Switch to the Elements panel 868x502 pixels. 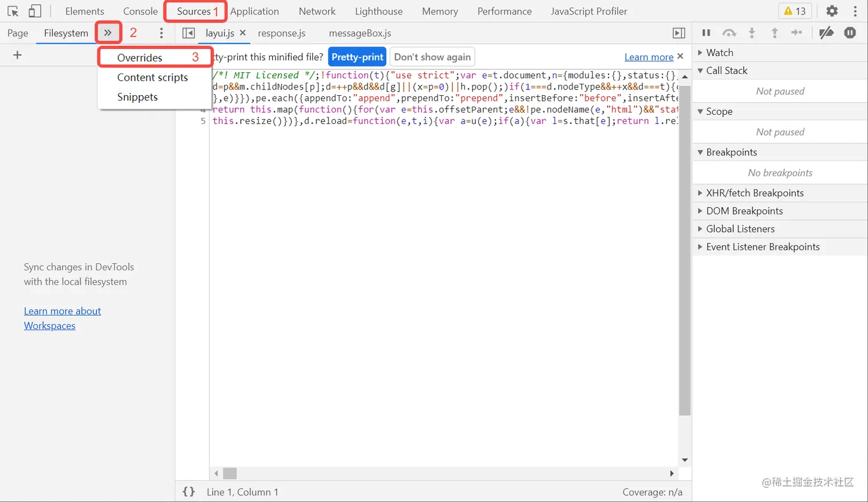click(x=85, y=11)
